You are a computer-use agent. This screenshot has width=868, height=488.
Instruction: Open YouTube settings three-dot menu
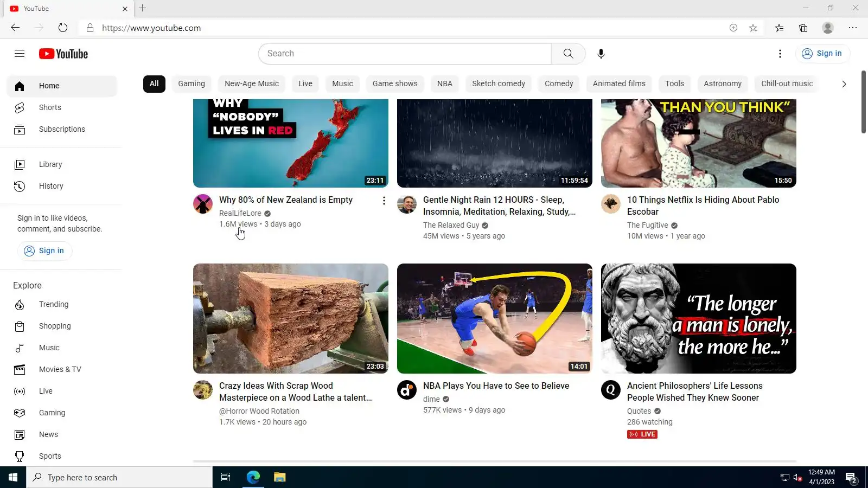pos(780,54)
